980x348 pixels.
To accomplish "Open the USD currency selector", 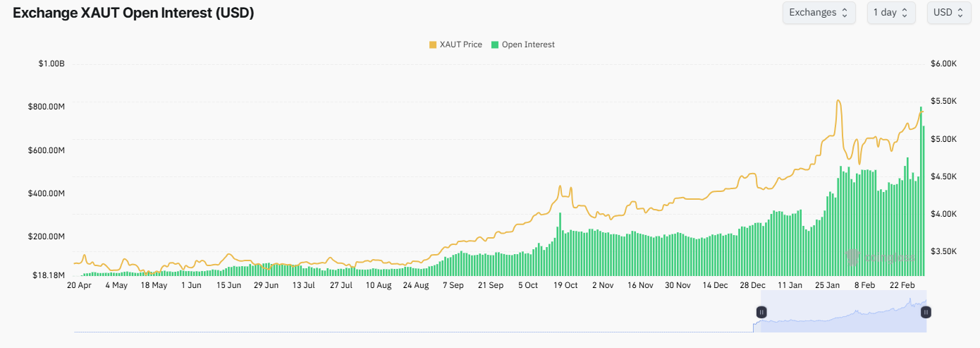I will click(948, 13).
